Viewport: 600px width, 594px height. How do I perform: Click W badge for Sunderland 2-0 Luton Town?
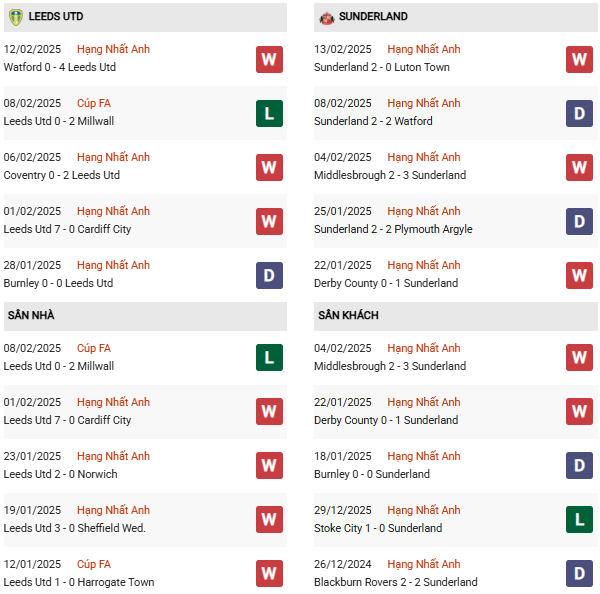[579, 59]
